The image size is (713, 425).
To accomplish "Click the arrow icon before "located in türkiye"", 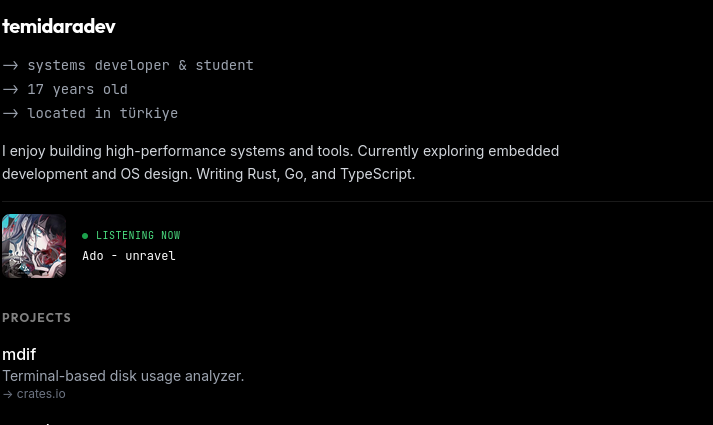I will [x=10, y=114].
